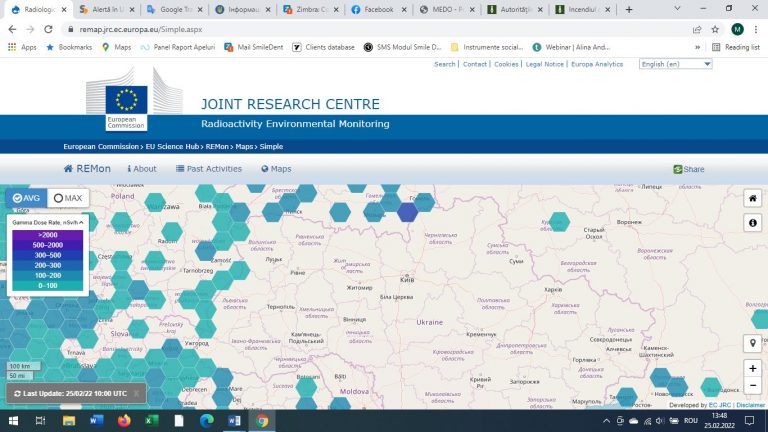Click European Commission breadcrumb
Viewport: 768px width, 432px height.
tap(101, 146)
